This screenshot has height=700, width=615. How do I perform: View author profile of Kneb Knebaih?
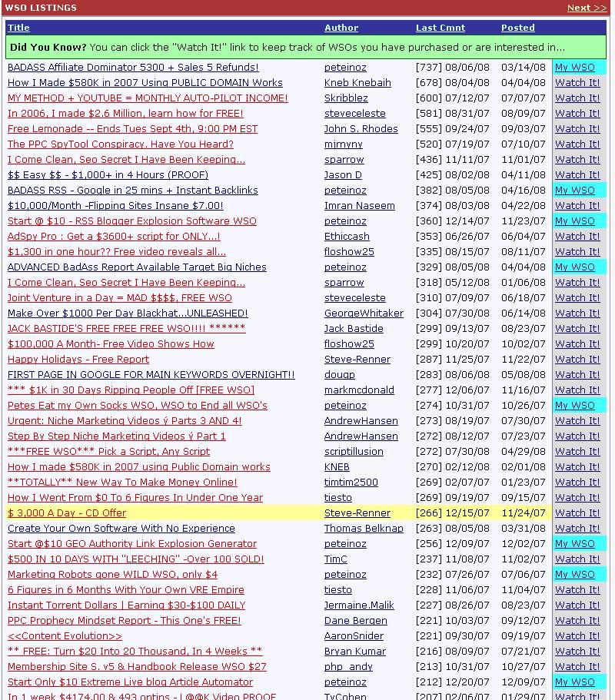[x=357, y=82]
